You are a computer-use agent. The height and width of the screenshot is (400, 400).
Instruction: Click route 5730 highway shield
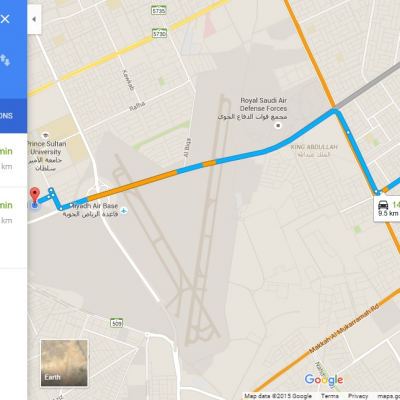[x=159, y=34]
